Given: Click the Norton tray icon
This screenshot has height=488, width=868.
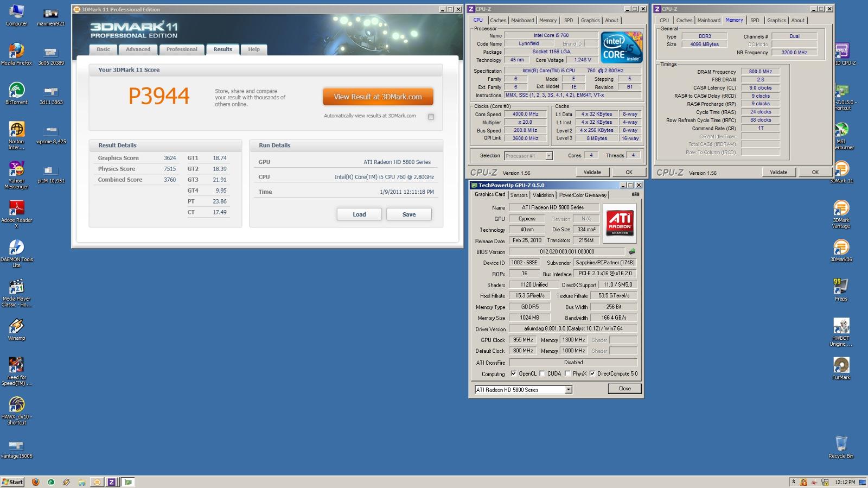Looking at the screenshot, I should pos(803,482).
